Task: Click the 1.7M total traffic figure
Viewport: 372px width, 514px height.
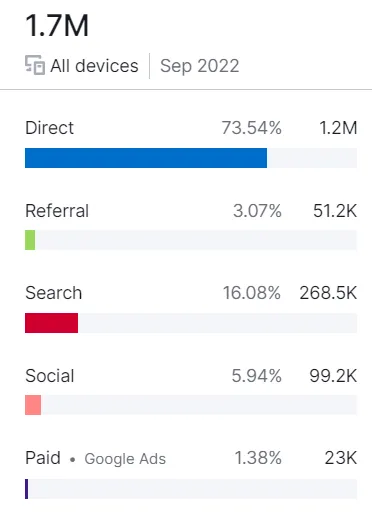Action: (57, 25)
